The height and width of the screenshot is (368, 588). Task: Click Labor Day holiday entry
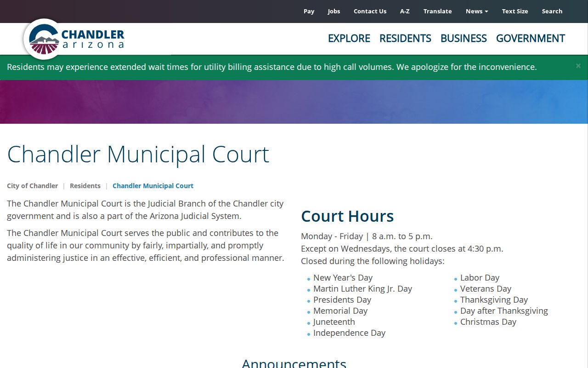click(480, 278)
